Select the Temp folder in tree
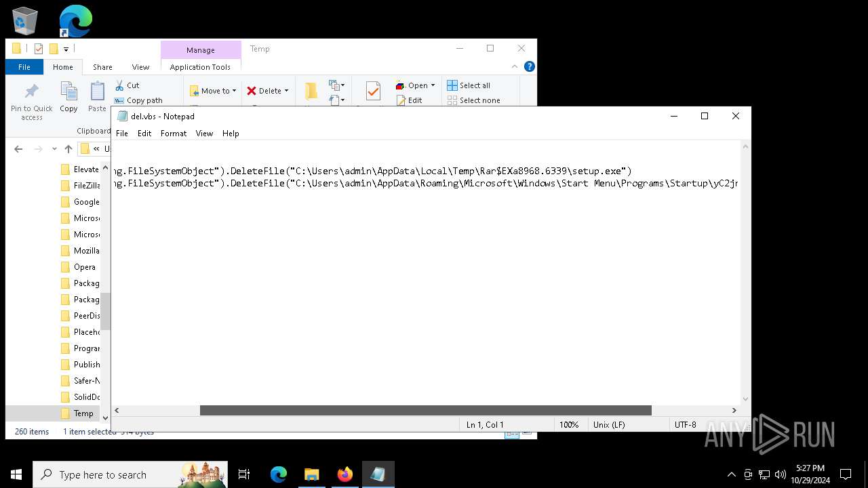Viewport: 868px width, 488px height. [77, 413]
